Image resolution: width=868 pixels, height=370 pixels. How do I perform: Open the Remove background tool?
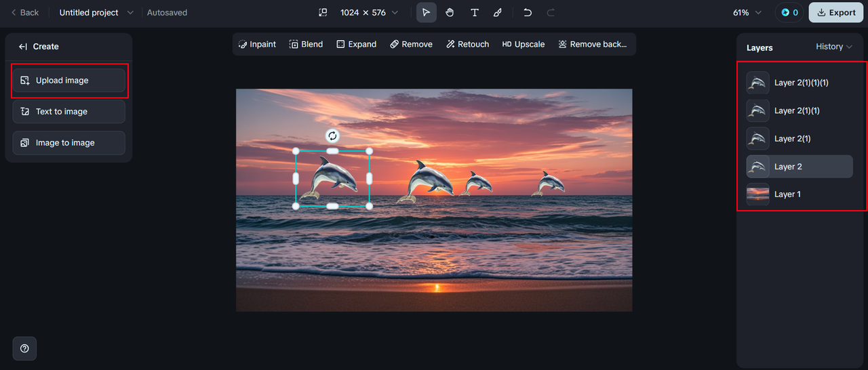pyautogui.click(x=592, y=44)
